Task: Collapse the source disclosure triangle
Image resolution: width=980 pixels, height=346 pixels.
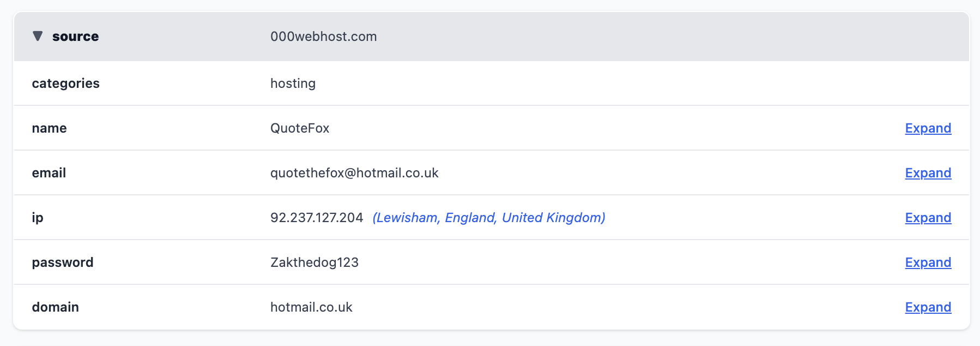Action: tap(38, 36)
